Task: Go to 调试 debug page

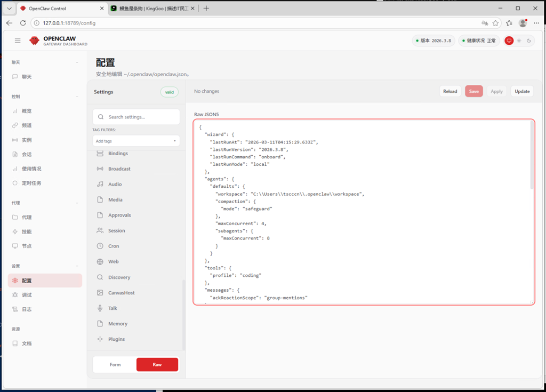Action: click(27, 295)
